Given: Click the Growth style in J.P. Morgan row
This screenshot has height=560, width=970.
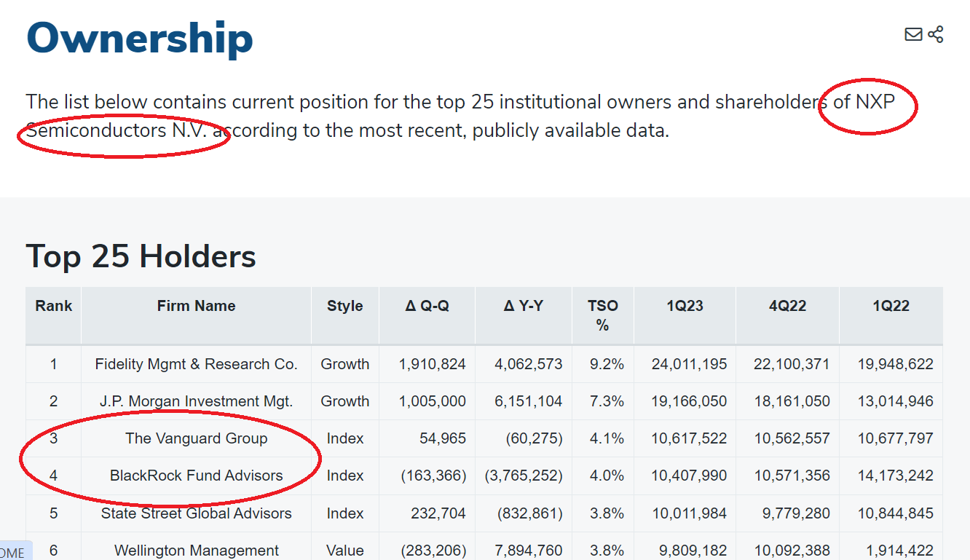Looking at the screenshot, I should [x=345, y=401].
